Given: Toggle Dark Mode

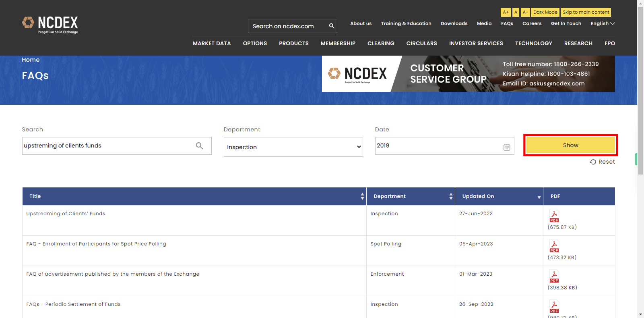Looking at the screenshot, I should [545, 12].
